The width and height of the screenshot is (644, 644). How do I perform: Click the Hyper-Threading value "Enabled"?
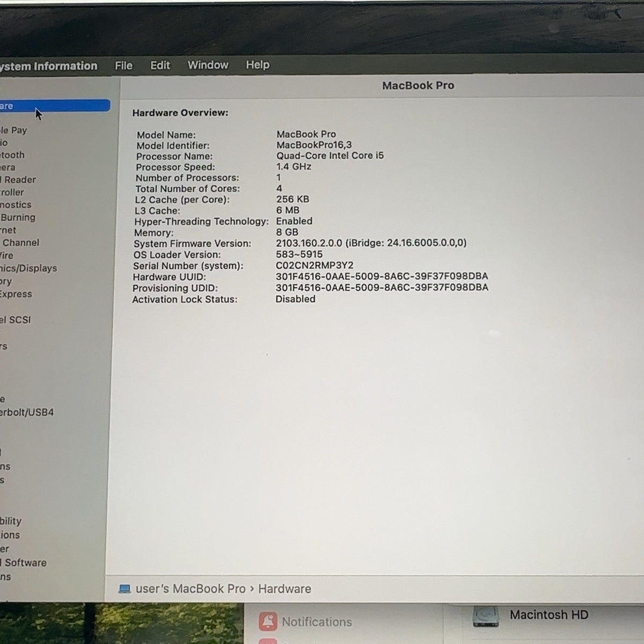coord(294,221)
